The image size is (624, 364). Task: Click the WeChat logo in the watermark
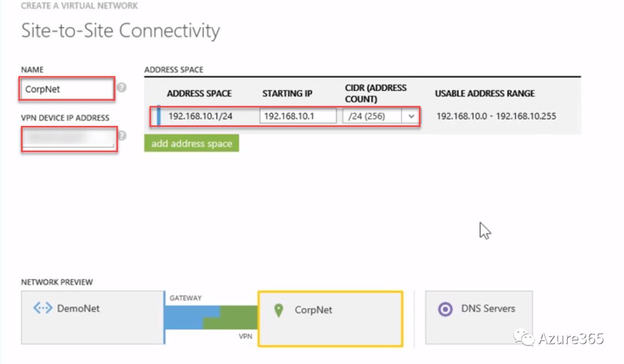(x=525, y=338)
